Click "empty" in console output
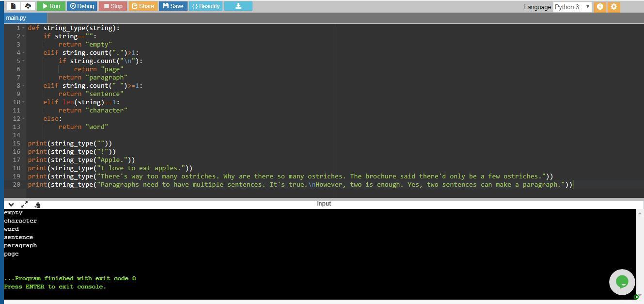 pyautogui.click(x=13, y=212)
